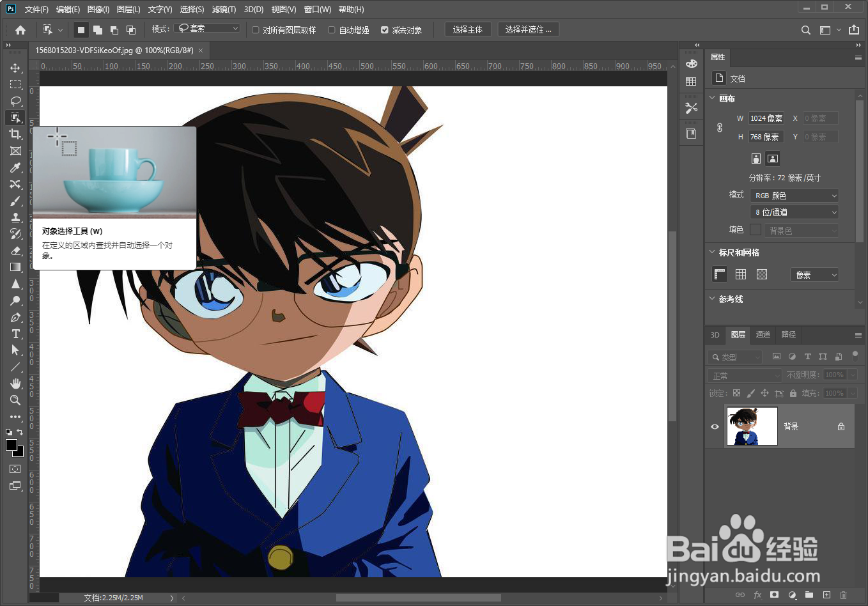Choose 'Add to selection' mode icon

[98, 29]
